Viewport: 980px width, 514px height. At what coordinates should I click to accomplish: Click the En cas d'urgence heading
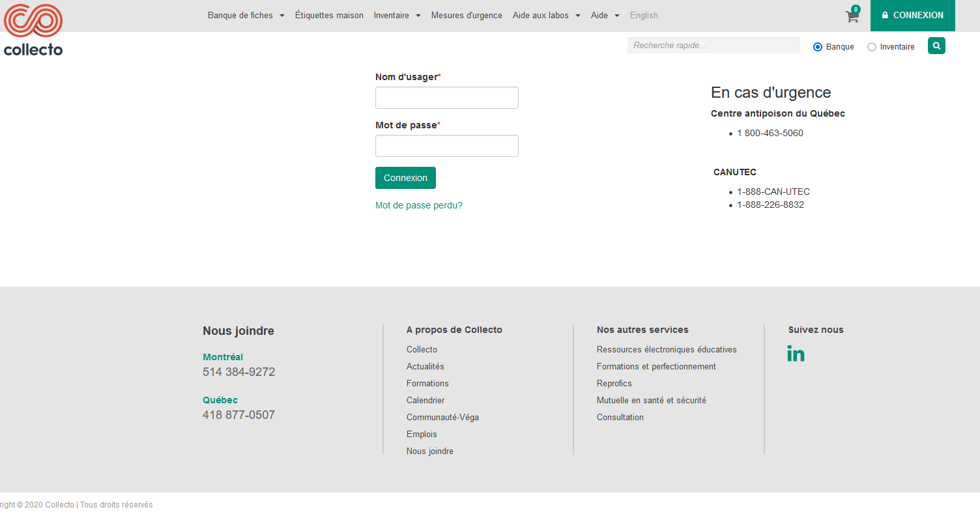771,93
